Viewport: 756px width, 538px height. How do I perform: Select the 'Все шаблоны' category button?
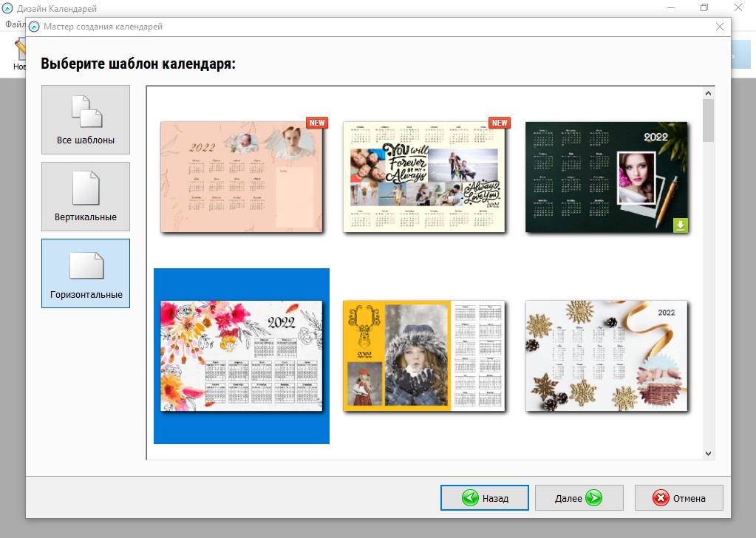click(x=86, y=120)
